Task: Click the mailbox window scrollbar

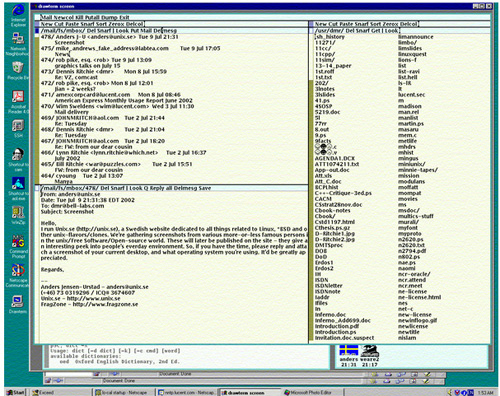Action: (x=37, y=109)
